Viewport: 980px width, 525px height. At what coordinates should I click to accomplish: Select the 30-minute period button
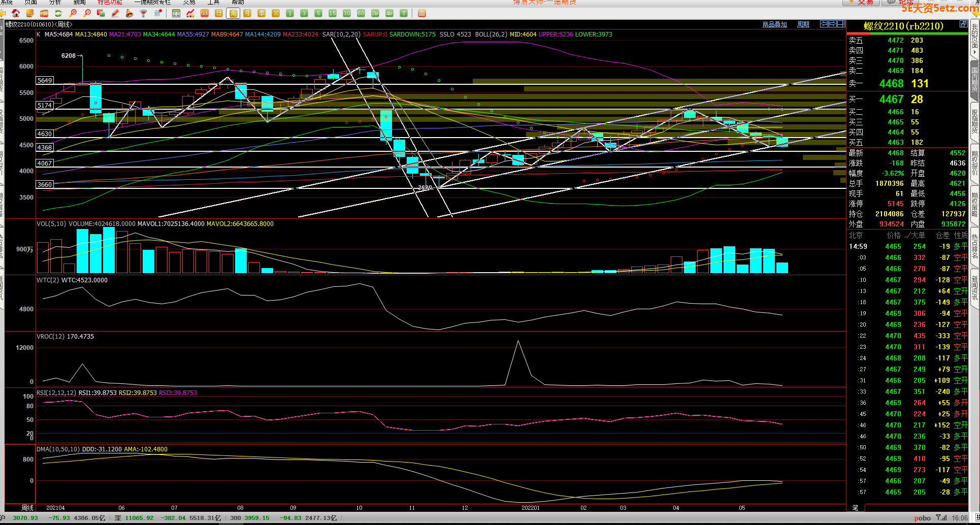click(347, 13)
